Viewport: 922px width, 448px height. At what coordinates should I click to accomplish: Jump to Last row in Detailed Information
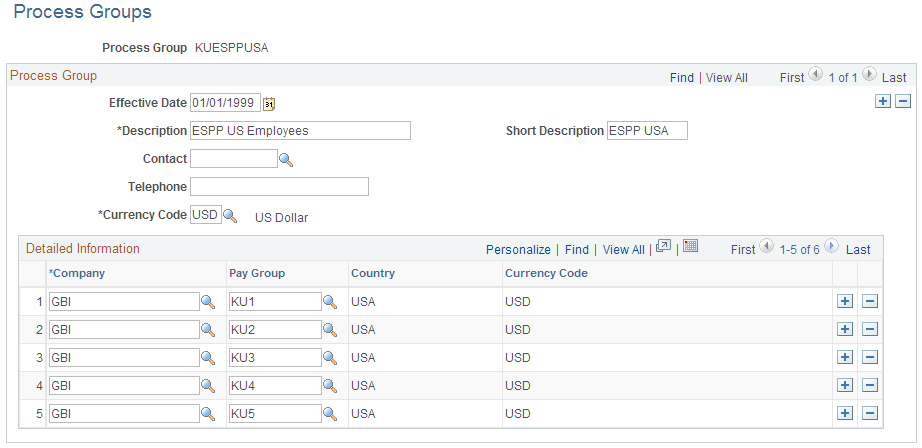[x=857, y=249]
